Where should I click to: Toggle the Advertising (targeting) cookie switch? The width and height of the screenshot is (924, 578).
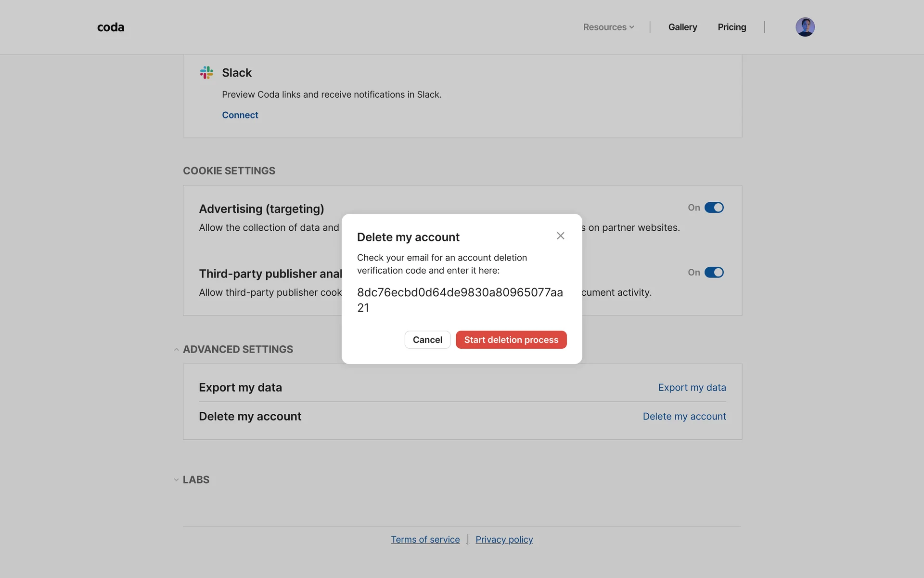click(714, 208)
